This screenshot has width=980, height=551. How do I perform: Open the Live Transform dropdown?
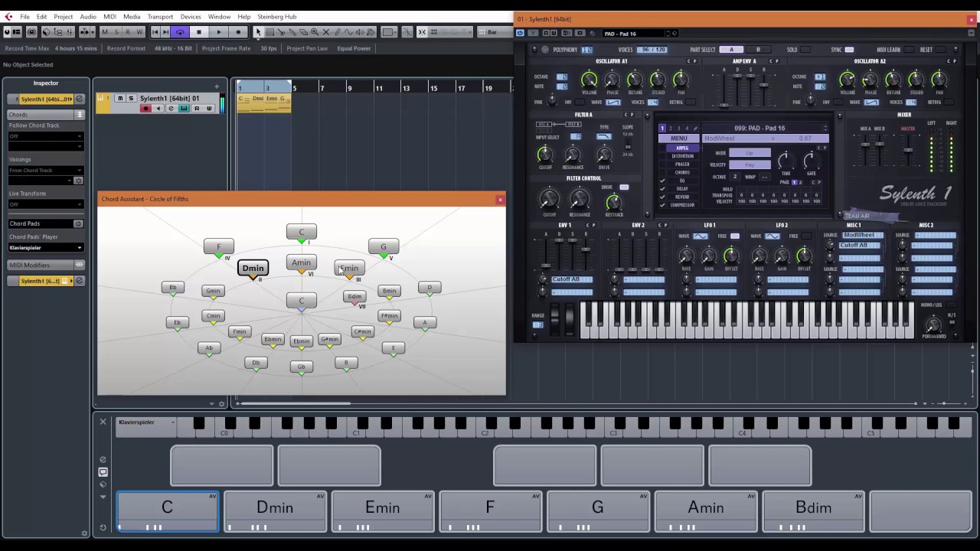[x=45, y=204]
